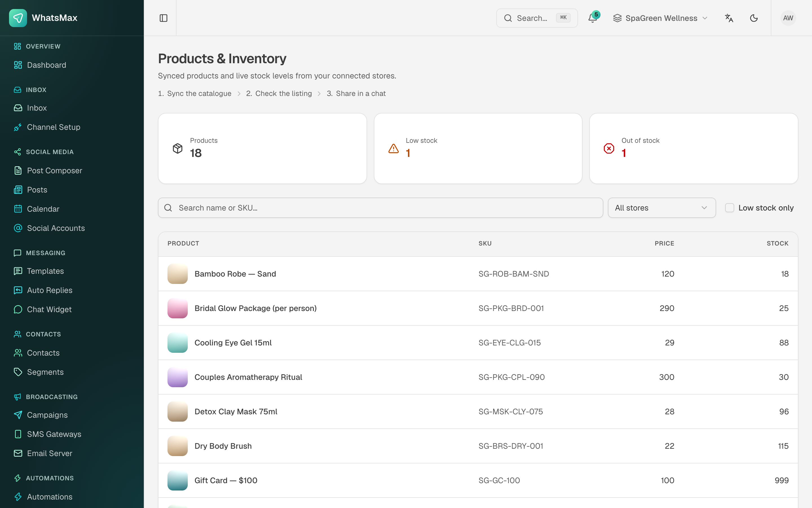This screenshot has height=508, width=812.
Task: Click the Auto Replies icon
Action: 18,290
